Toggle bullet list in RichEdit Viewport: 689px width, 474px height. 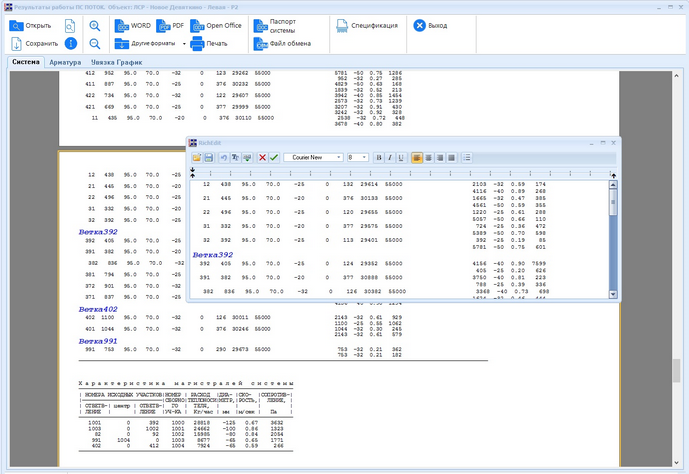pyautogui.click(x=467, y=157)
